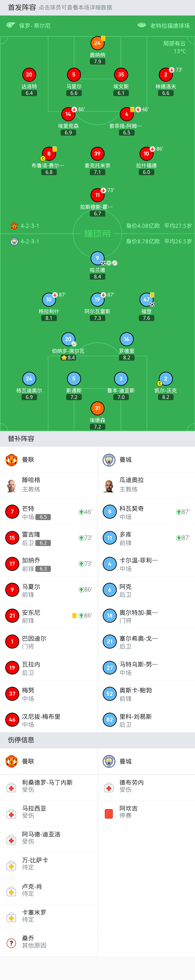The image size is (195, 980).
Task: Tap Antony number 21 substitute row
Action: 49,615
